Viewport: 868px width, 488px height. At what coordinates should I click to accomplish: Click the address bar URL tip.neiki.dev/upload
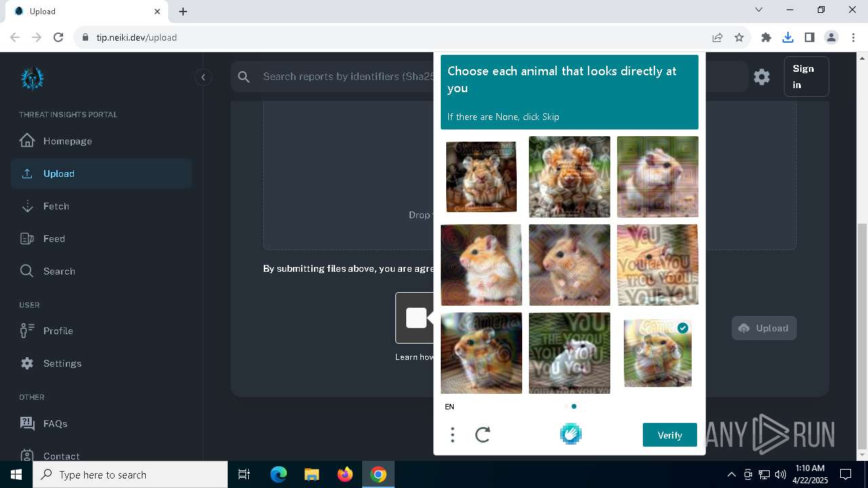(x=136, y=37)
